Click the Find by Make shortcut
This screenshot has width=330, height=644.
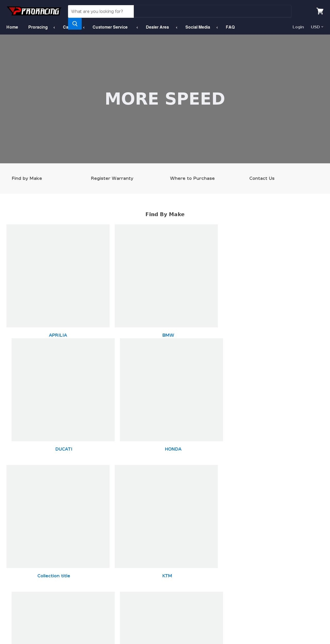27,178
